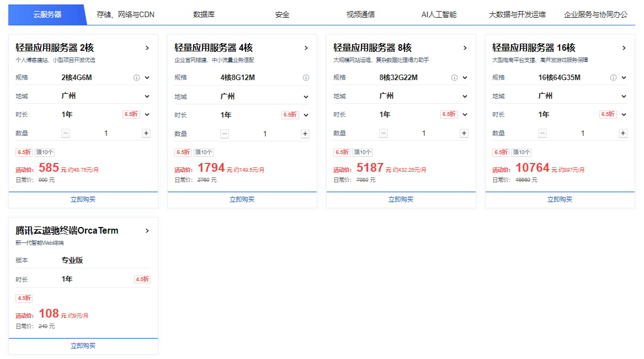The width and height of the screenshot is (644, 359).
Task: Decrease quantity in the 16核 card
Action: point(541,133)
